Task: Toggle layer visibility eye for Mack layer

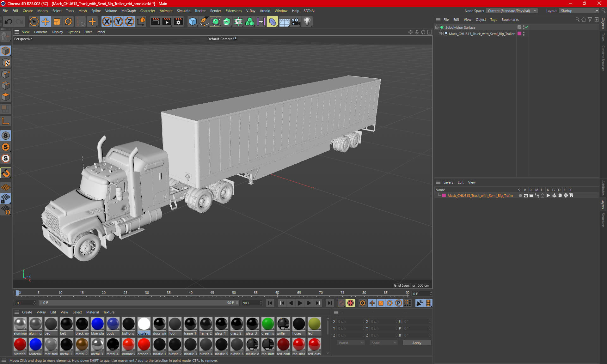Action: point(526,196)
